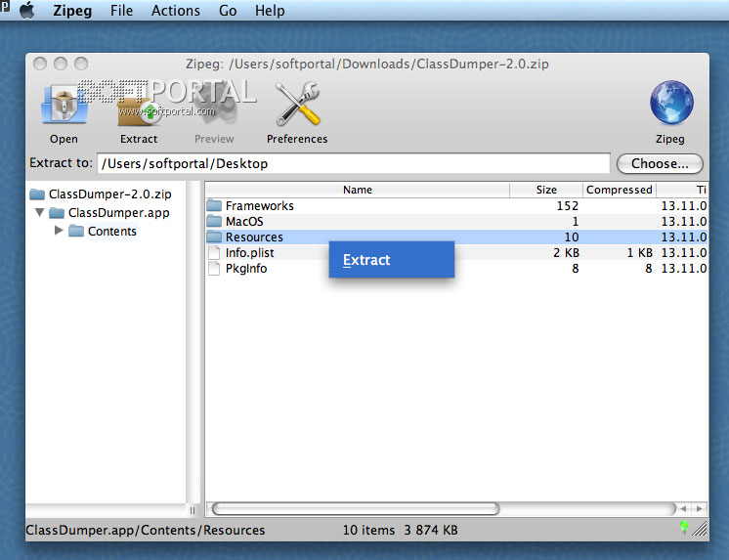Click the Contents folder icon in tree

pyautogui.click(x=76, y=231)
